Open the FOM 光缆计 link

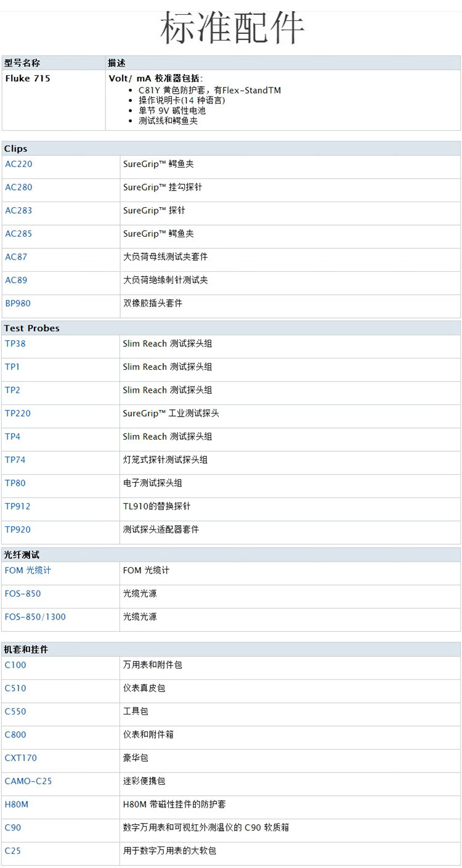[28, 571]
